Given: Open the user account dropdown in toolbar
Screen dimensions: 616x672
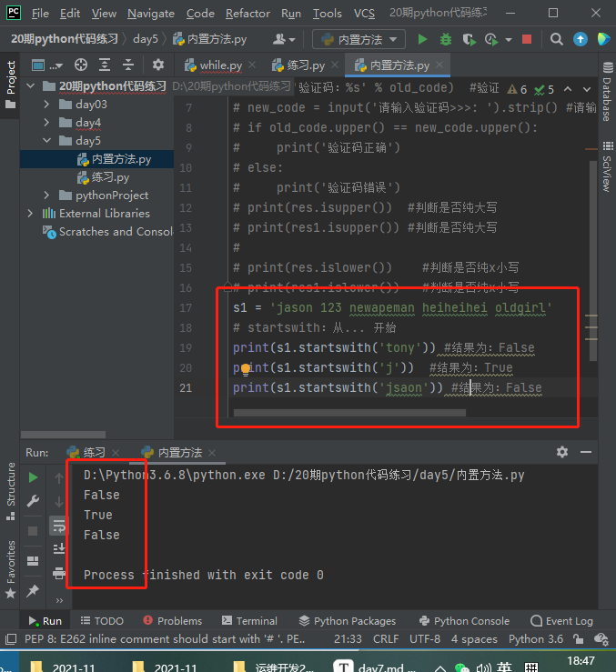Looking at the screenshot, I should pos(284,39).
